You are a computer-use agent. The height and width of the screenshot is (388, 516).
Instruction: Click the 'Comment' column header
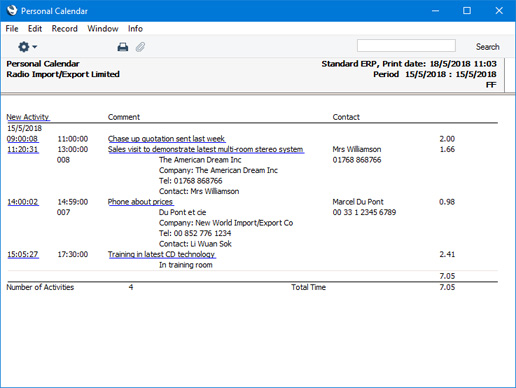[x=124, y=117]
